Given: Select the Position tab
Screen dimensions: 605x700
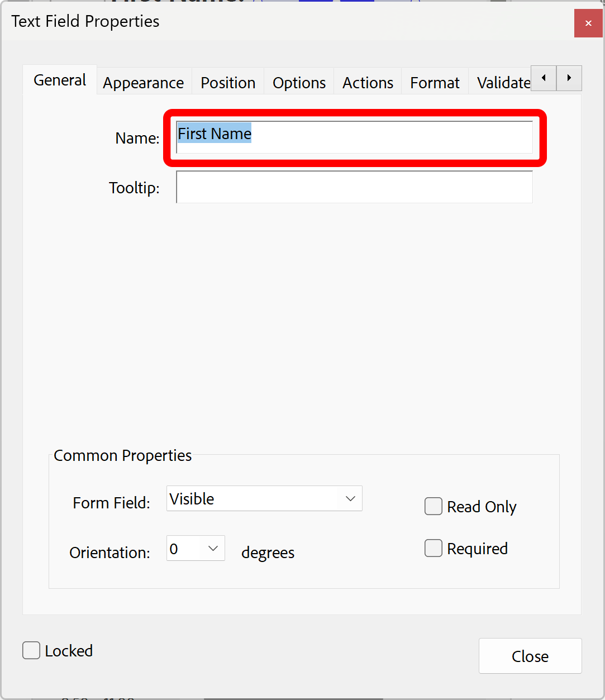Looking at the screenshot, I should (x=227, y=82).
